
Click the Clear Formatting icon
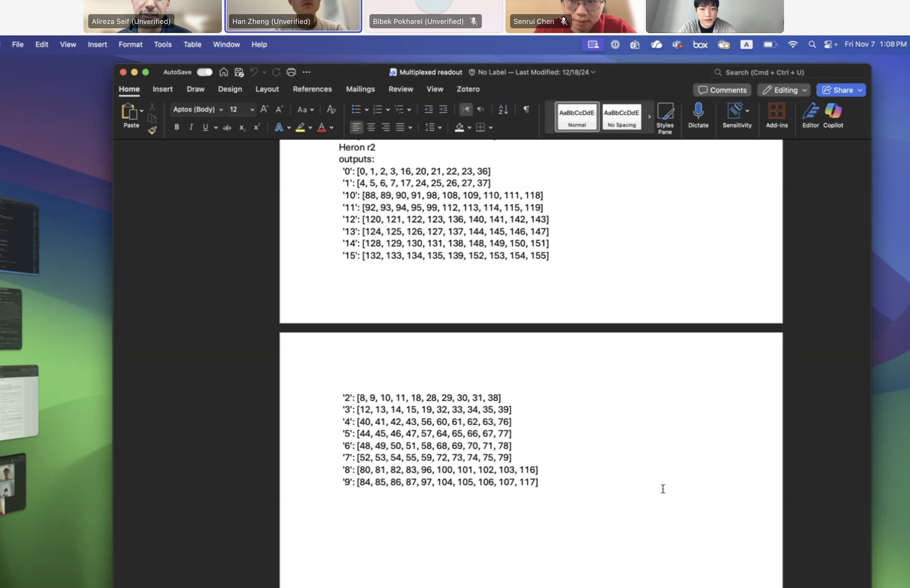click(331, 110)
